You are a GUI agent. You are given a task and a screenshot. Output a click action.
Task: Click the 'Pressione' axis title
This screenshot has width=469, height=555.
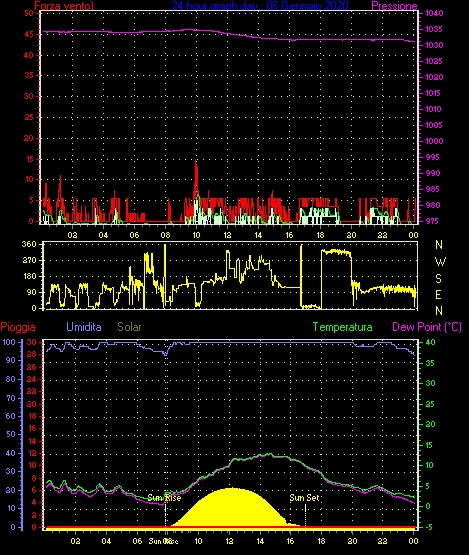pyautogui.click(x=394, y=6)
